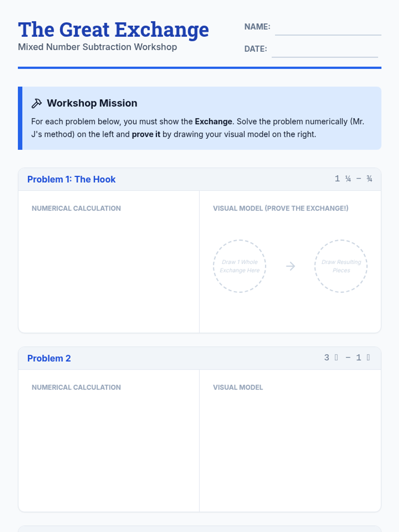
Task: Click the 'NAME:' label text
Action: click(x=257, y=27)
